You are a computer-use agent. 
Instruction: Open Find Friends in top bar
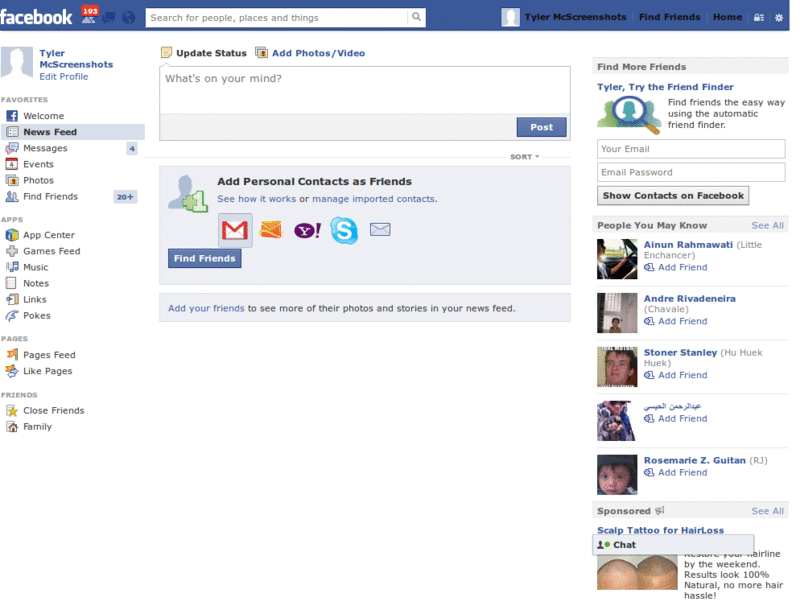669,17
